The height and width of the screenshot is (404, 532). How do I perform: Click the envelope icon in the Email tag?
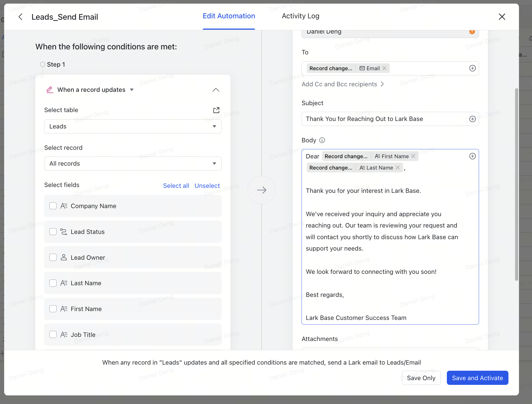[362, 68]
